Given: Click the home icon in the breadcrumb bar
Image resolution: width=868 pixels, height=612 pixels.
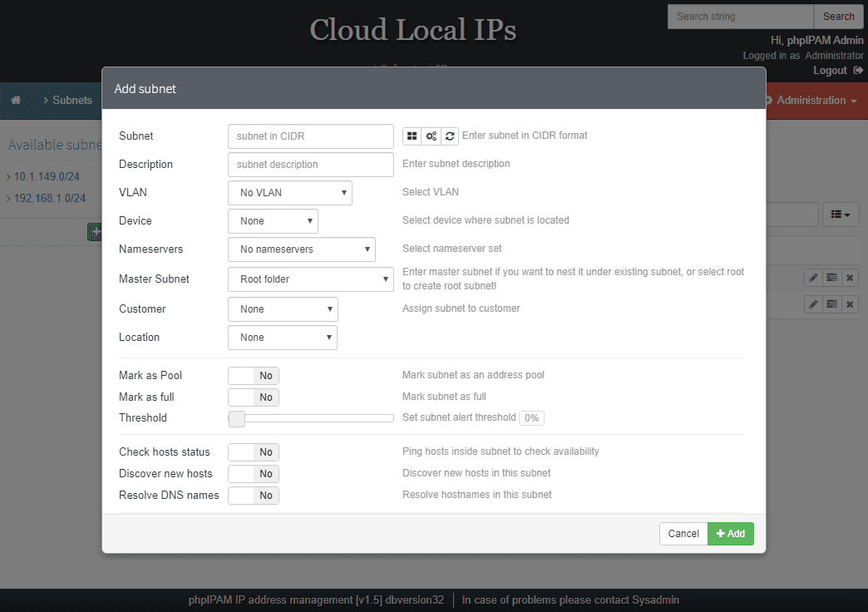Looking at the screenshot, I should point(16,100).
